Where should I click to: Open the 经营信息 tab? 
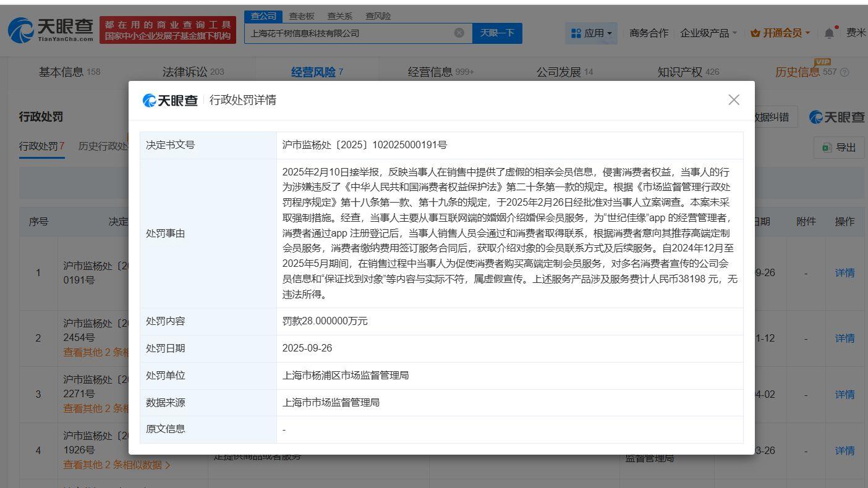(x=441, y=72)
